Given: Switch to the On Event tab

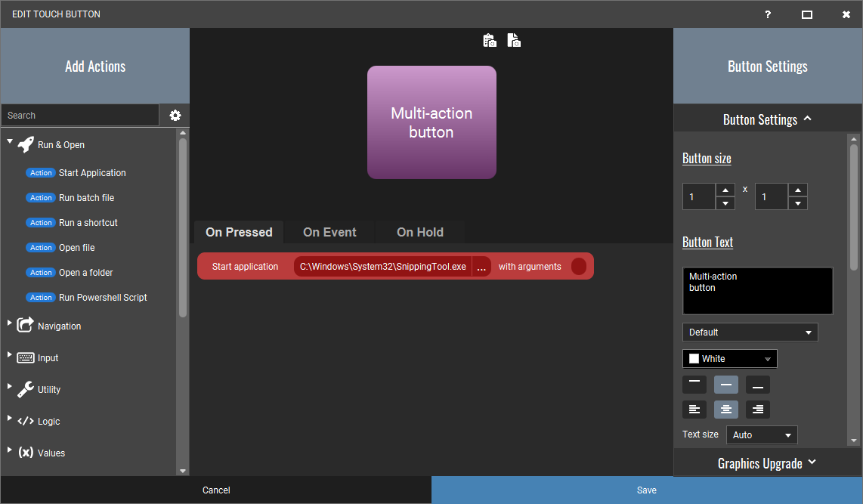Looking at the screenshot, I should tap(330, 232).
